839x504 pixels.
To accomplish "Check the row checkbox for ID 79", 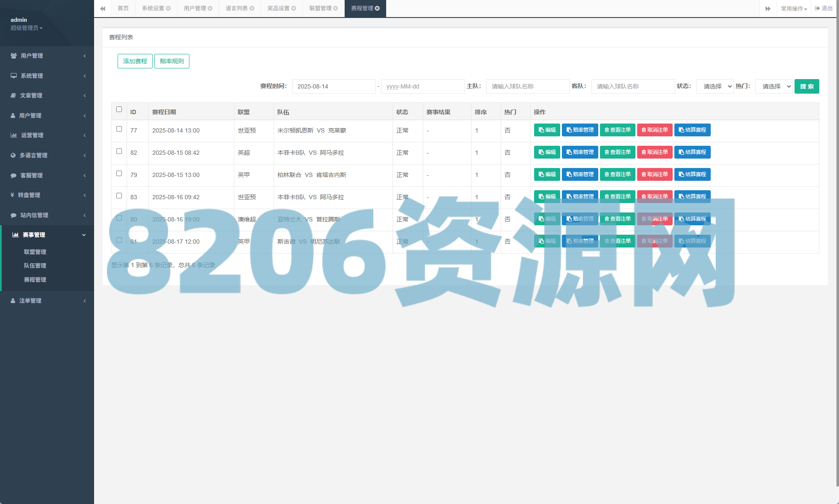I will [x=119, y=174].
